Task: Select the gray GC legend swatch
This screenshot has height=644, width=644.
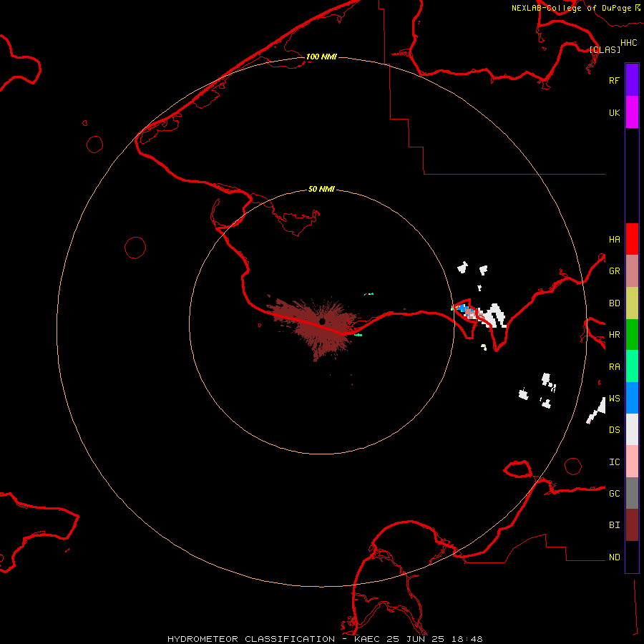Action: (632, 493)
